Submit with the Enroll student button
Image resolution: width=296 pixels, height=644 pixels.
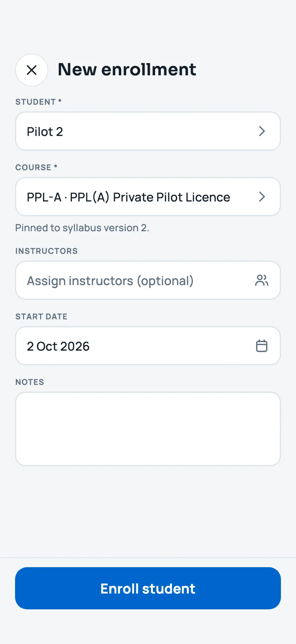pos(148,588)
